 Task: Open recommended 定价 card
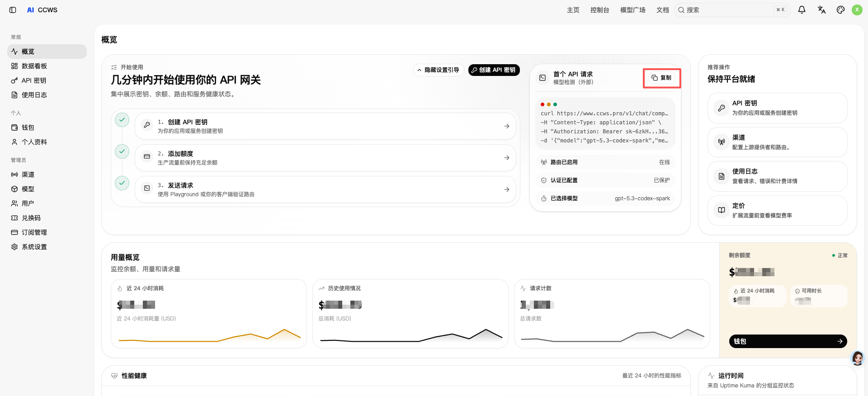pos(778,211)
